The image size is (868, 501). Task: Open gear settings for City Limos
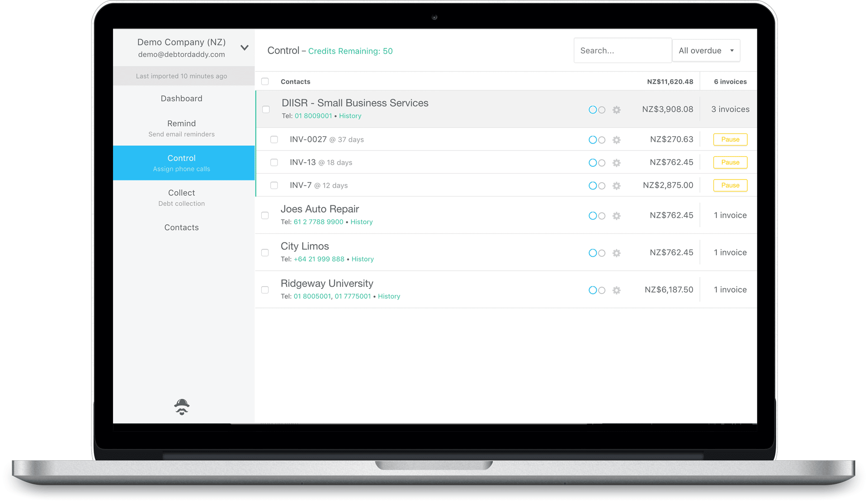coord(617,253)
